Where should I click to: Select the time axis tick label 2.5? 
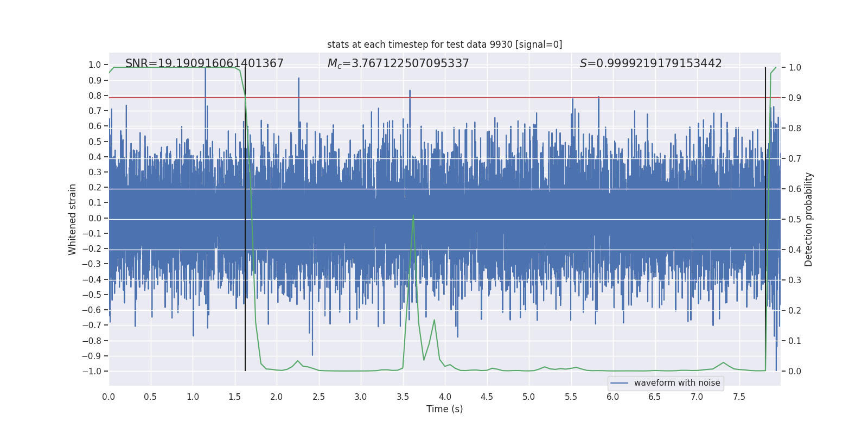click(x=318, y=397)
